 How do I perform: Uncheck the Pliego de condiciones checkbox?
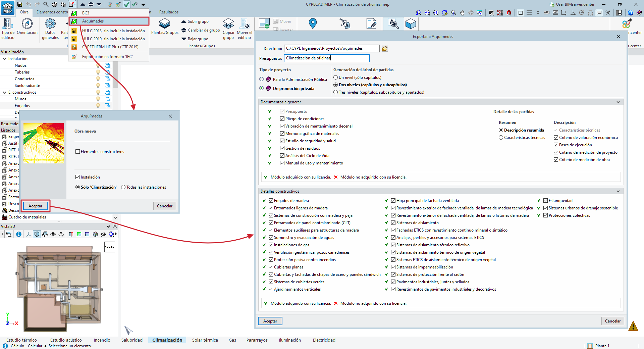tap(282, 119)
